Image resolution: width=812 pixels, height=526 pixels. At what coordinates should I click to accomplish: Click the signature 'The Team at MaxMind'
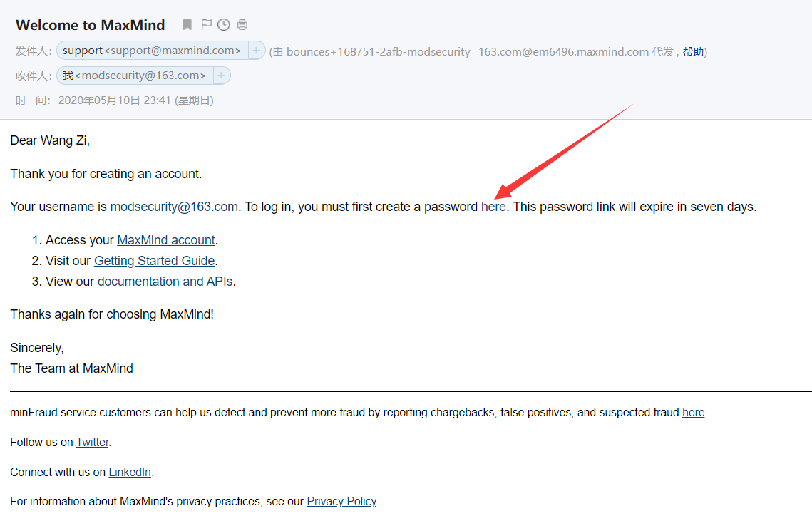71,368
